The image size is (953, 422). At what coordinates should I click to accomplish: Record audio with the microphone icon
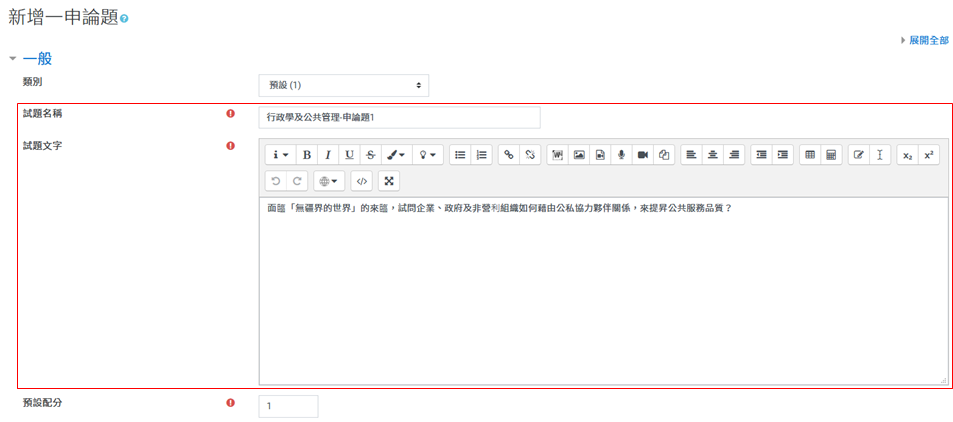tap(621, 155)
